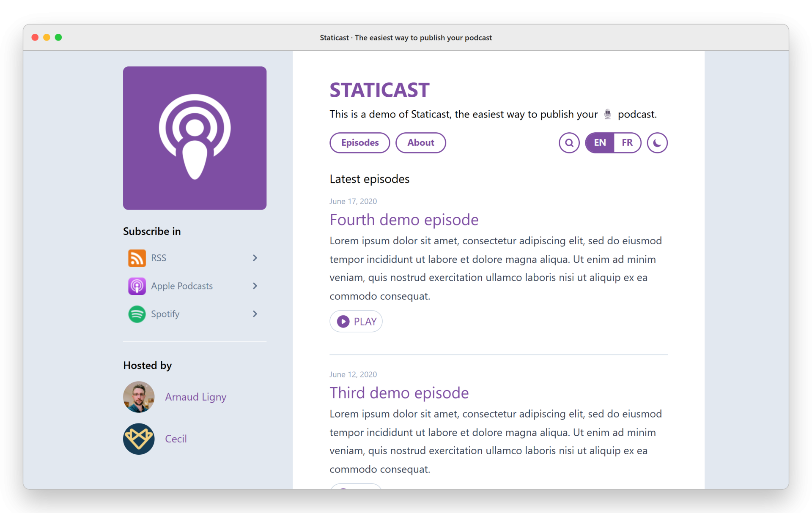Select the RSS subscribe label
812x513 pixels.
159,258
